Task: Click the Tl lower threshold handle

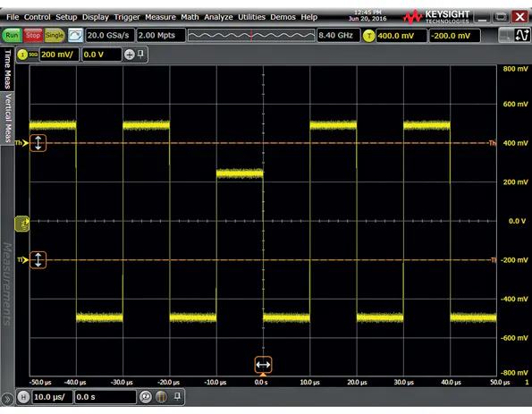Action: point(38,260)
